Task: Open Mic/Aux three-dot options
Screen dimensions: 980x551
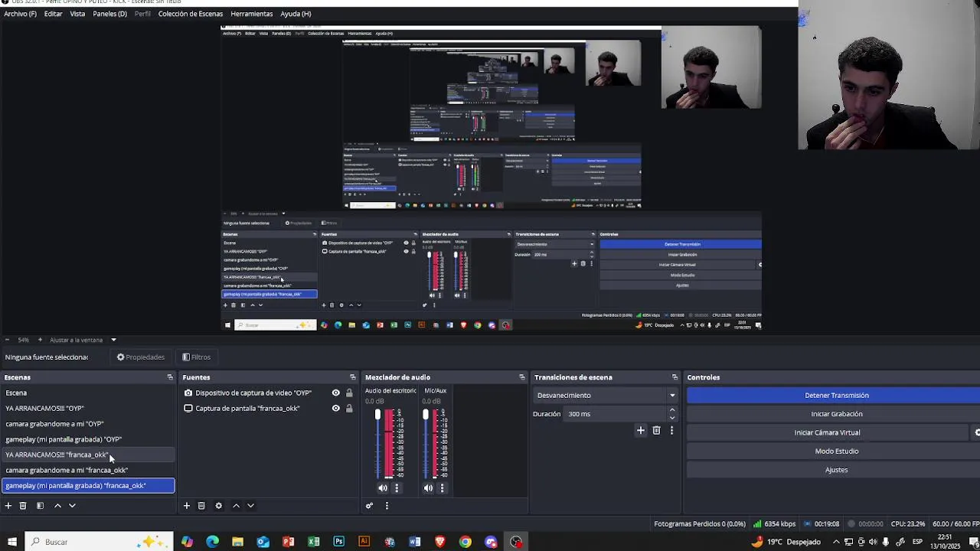Action: tap(442, 488)
